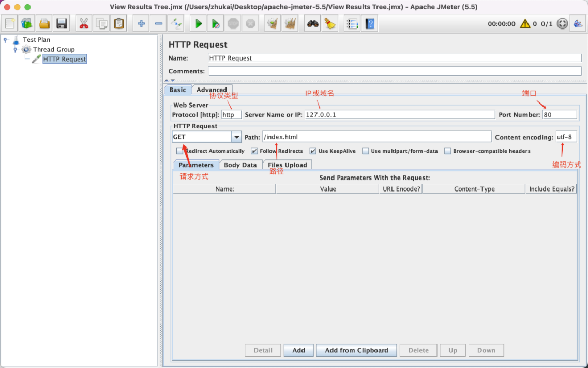The width and height of the screenshot is (588, 368).
Task: Click the Add parameter button
Action: (298, 350)
